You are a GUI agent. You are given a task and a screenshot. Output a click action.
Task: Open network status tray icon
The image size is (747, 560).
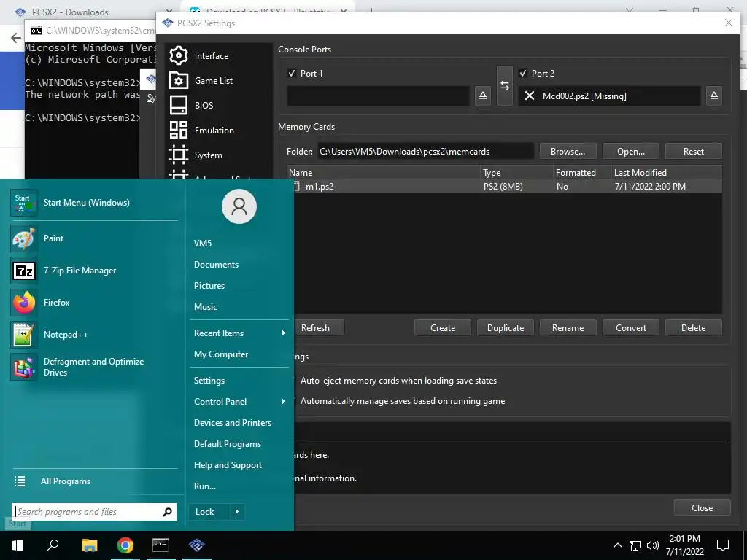coord(635,545)
